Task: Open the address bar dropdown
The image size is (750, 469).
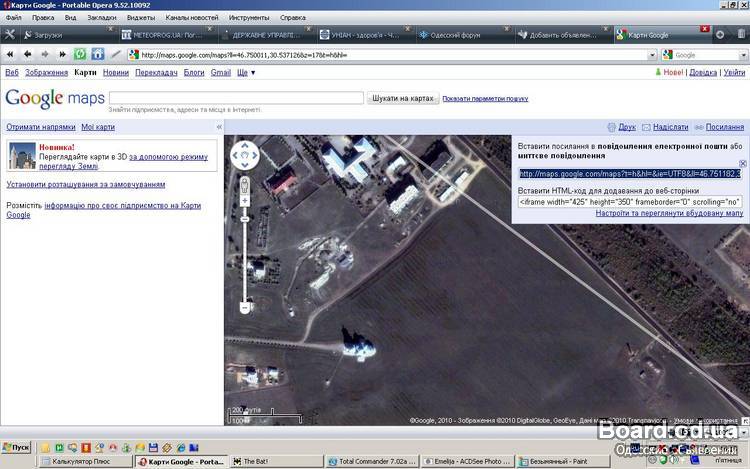Action: pyautogui.click(x=651, y=55)
